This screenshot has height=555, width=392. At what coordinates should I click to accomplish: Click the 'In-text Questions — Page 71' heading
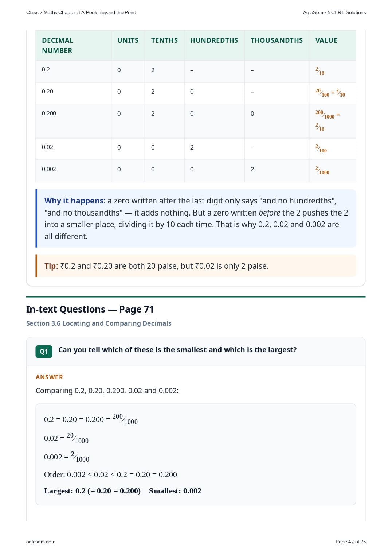pos(90,309)
